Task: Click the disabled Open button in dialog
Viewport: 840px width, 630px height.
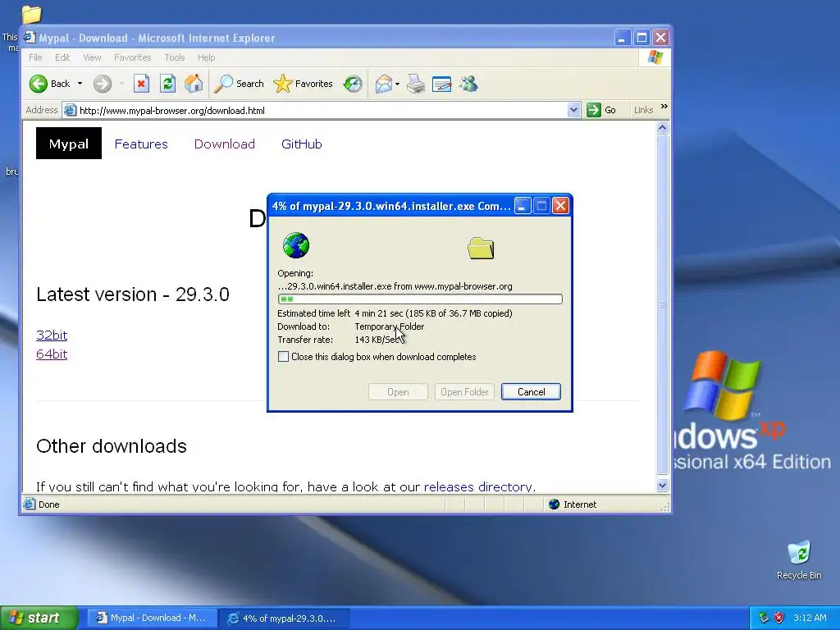Action: click(398, 391)
